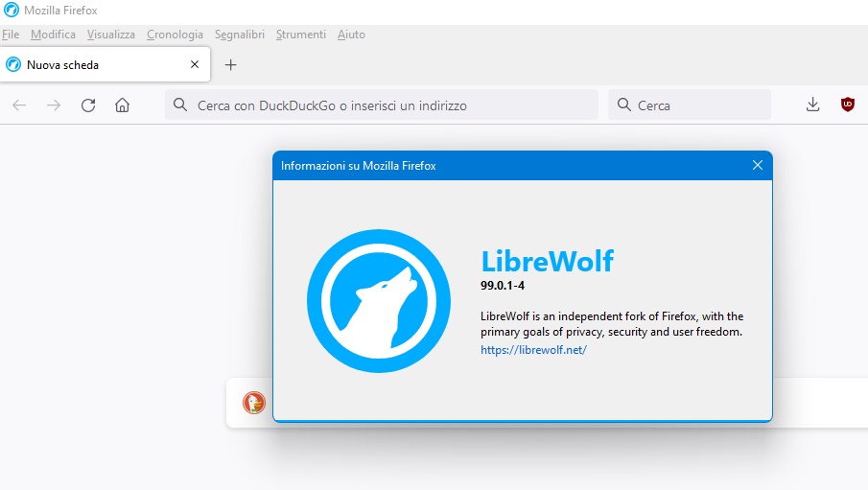Click the Informazioni su Mozilla Firefox title
This screenshot has width=868, height=490.
click(x=358, y=166)
